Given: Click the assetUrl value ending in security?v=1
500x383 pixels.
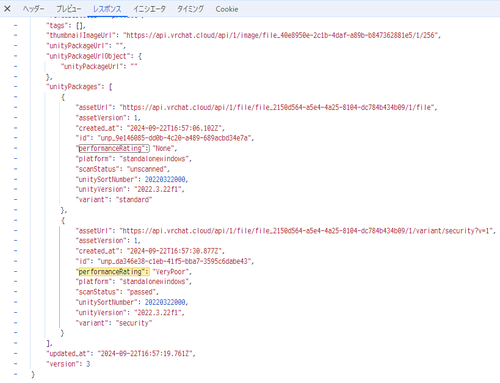Looking at the screenshot, I should pyautogui.click(x=307, y=231).
